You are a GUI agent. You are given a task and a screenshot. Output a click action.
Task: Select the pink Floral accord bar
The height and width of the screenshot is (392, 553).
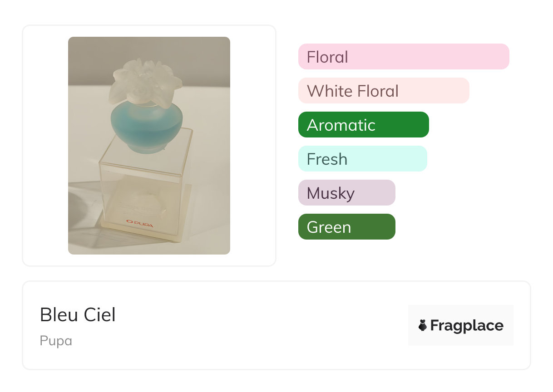coord(403,57)
